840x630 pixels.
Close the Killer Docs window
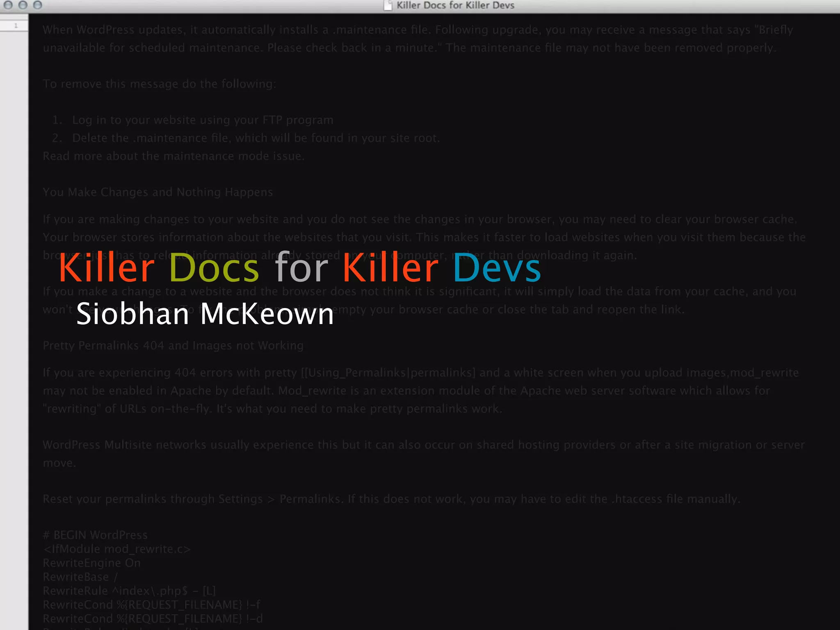click(8, 5)
